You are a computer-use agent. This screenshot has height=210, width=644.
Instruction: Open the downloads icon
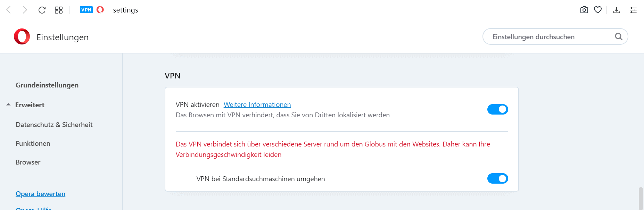(x=617, y=10)
